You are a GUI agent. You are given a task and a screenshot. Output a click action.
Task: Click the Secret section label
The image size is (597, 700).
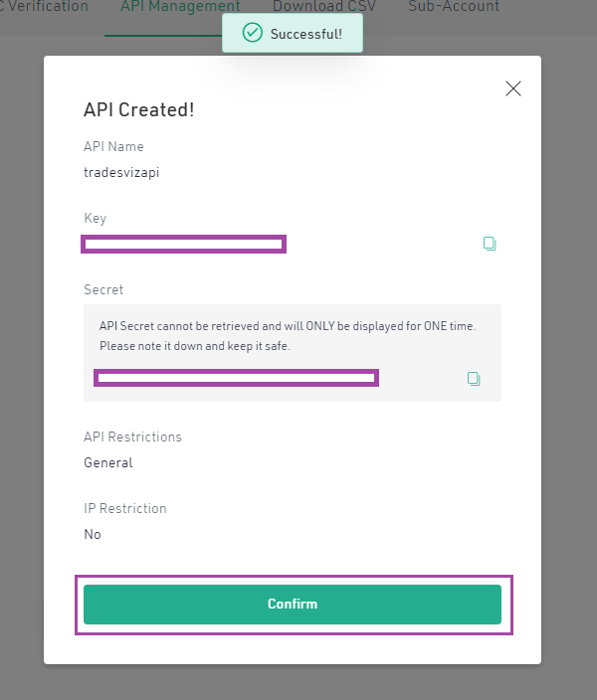coord(103,289)
